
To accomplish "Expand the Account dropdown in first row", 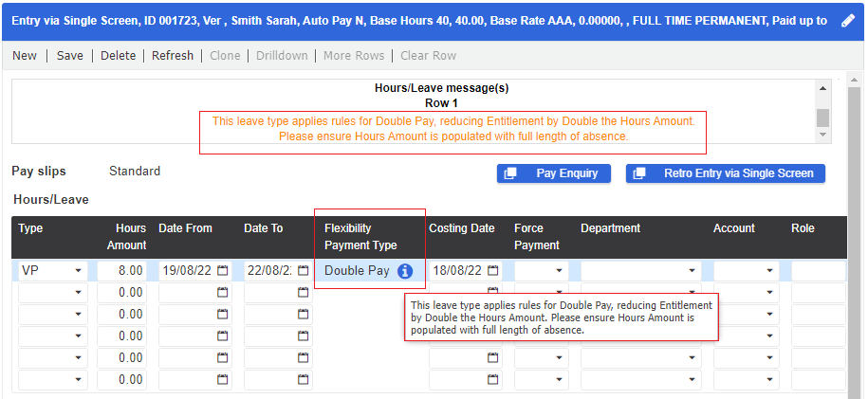I will [x=769, y=271].
